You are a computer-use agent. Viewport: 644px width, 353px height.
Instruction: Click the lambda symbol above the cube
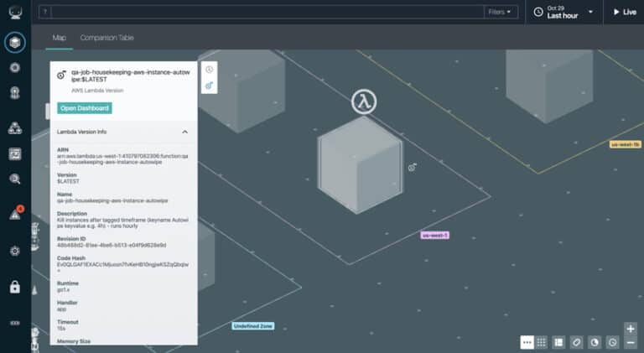364,101
